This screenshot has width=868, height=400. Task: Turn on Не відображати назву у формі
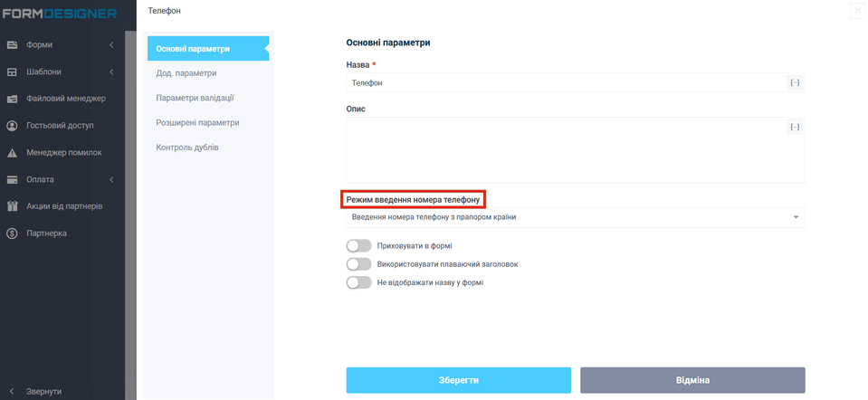(x=359, y=282)
